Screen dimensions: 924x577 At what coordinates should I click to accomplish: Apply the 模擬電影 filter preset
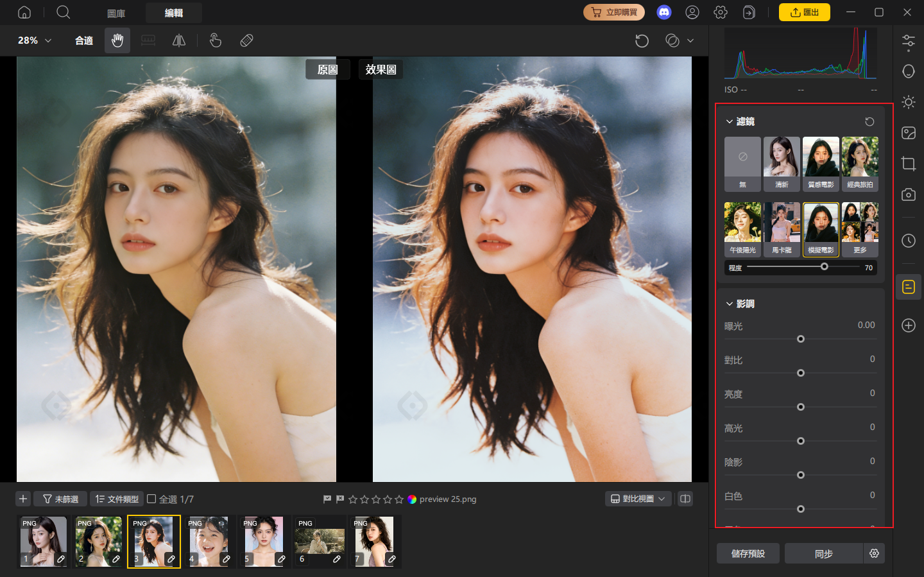[821, 229]
